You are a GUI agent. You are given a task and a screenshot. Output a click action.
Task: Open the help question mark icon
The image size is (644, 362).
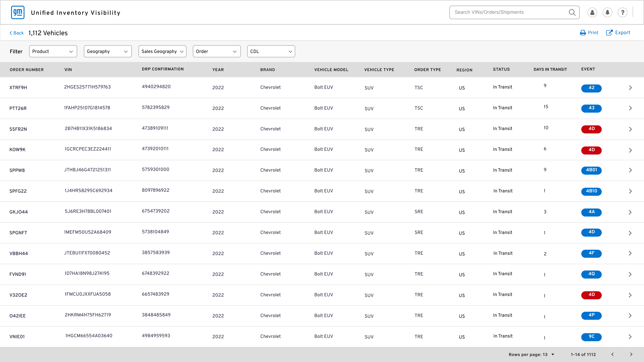click(x=623, y=13)
